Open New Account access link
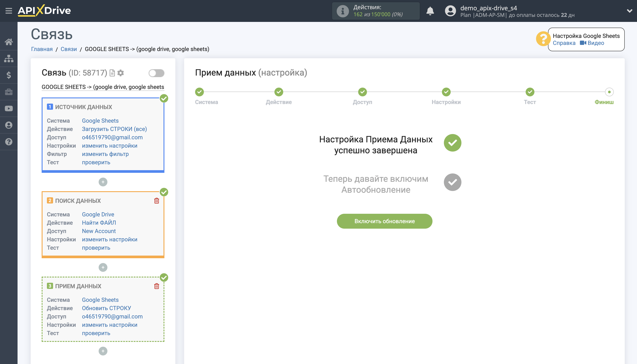 coord(99,231)
